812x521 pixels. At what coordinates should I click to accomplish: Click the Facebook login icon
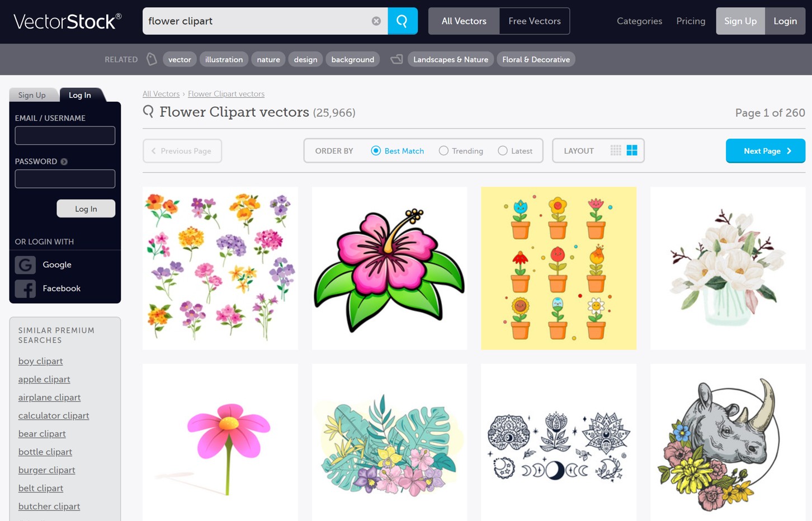pos(25,288)
